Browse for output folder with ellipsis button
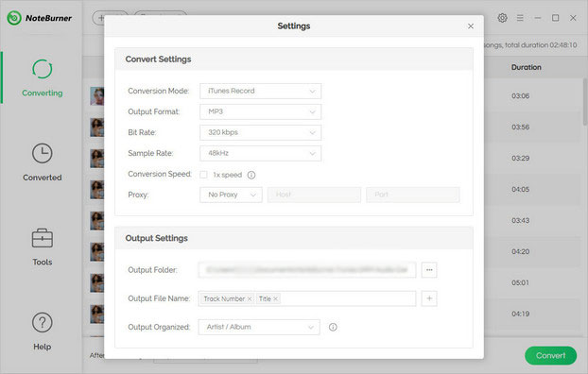Viewport: 588px width, 374px height. click(x=429, y=270)
